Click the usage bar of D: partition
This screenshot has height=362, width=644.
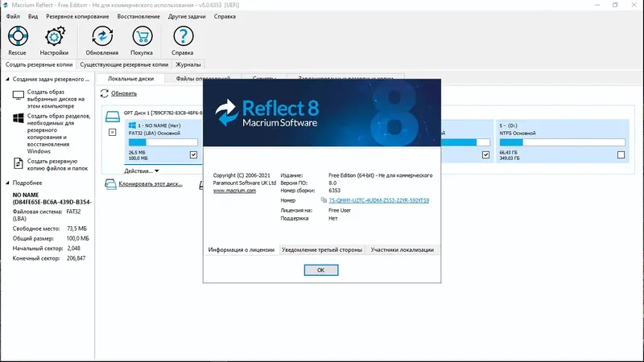click(x=562, y=142)
